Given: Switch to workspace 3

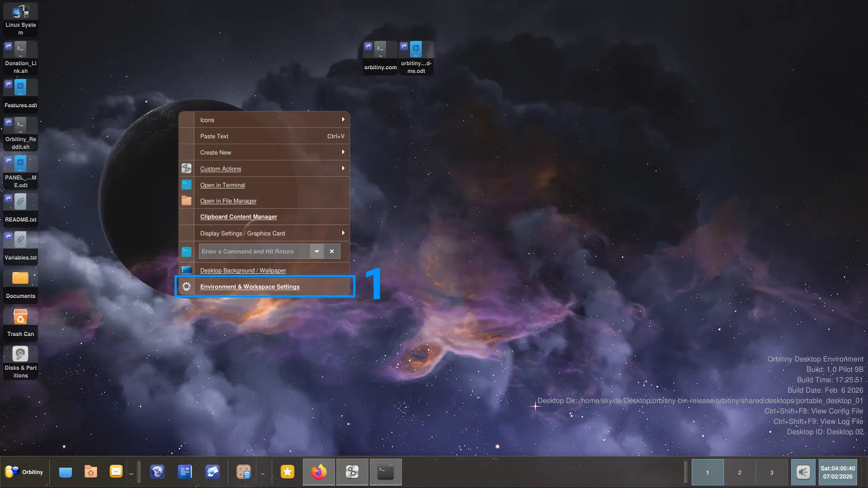Looking at the screenshot, I should coord(772,472).
